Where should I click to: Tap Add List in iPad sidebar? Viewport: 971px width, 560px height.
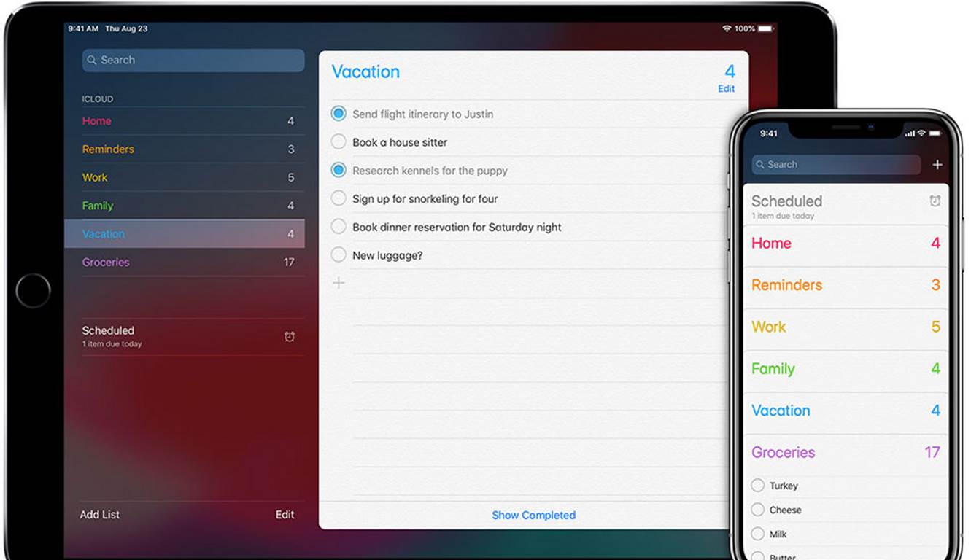[100, 515]
